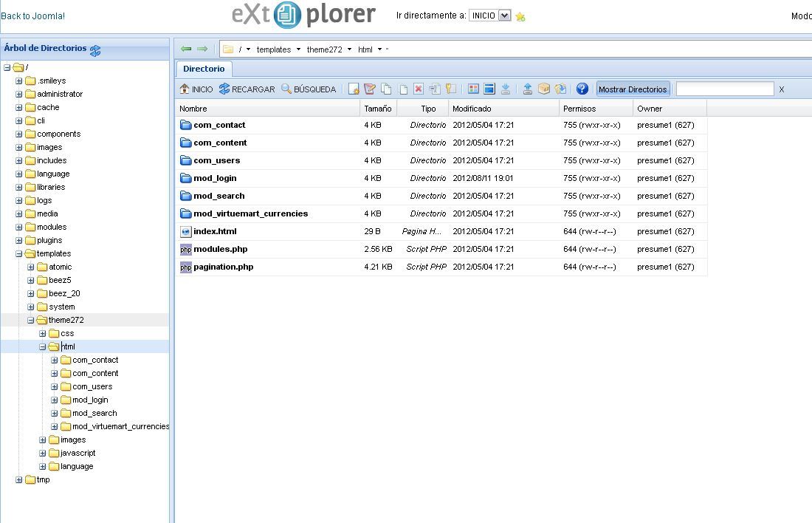Sort by the Nombre column header
The width and height of the screenshot is (812, 523).
[x=267, y=109]
